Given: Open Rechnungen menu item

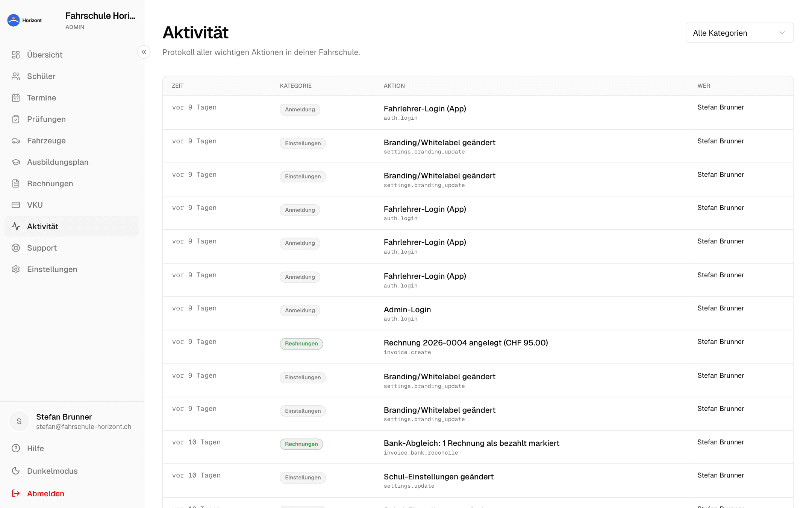Looking at the screenshot, I should click(x=72, y=184).
